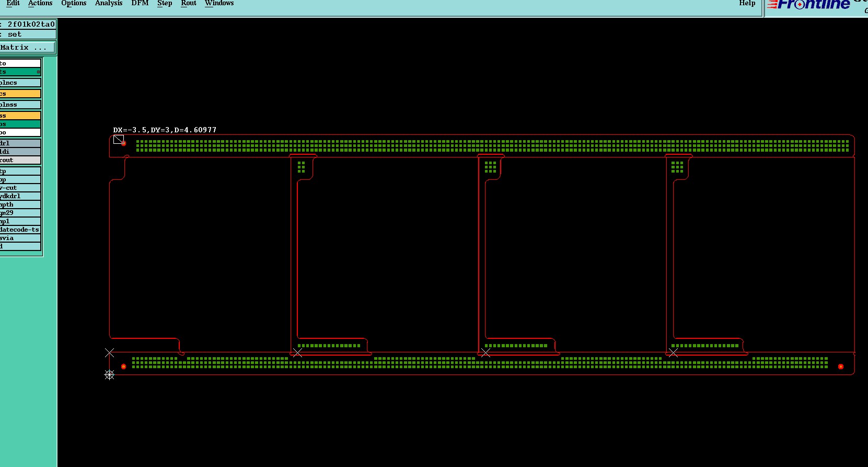This screenshot has width=868, height=467.
Task: Open the Edit menu
Action: click(13, 3)
